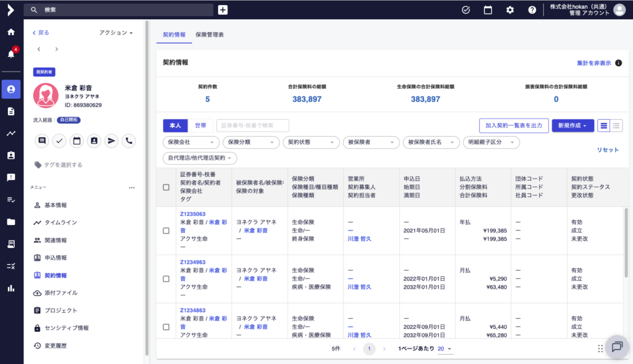Image resolution: width=633 pixels, height=364 pixels.
Task: Open the 契約状態 filter dropdown
Action: (x=308, y=143)
